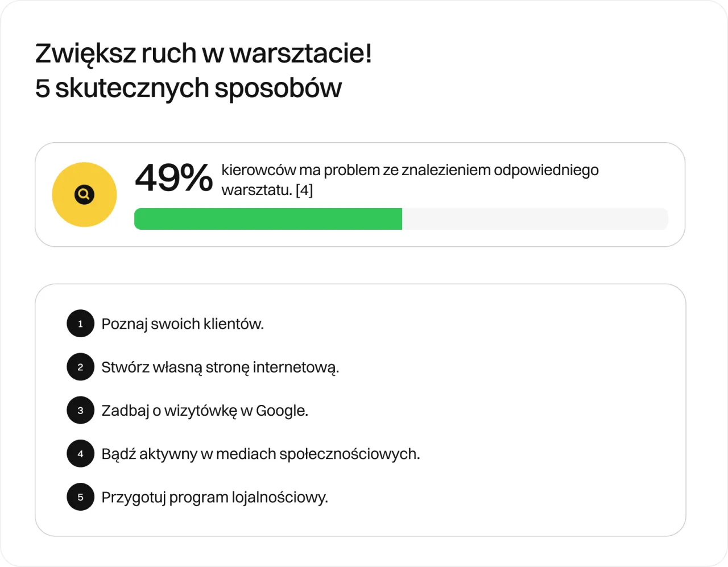728x567 pixels.
Task: Click the 49% statistic figure
Action: click(173, 178)
